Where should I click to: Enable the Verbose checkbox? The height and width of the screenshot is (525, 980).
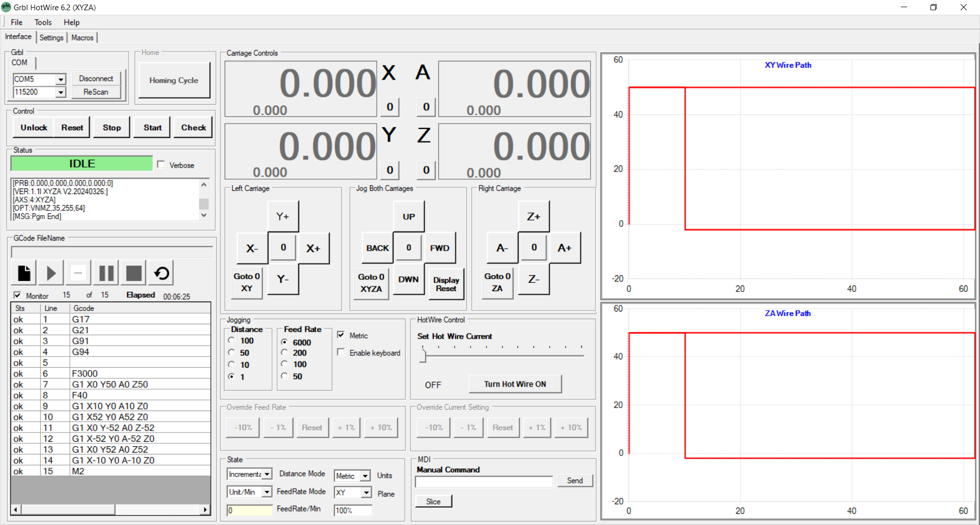pyautogui.click(x=161, y=164)
